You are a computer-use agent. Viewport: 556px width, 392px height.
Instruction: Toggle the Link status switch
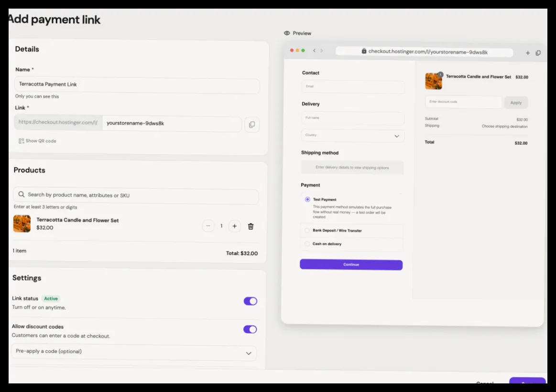[x=251, y=301]
